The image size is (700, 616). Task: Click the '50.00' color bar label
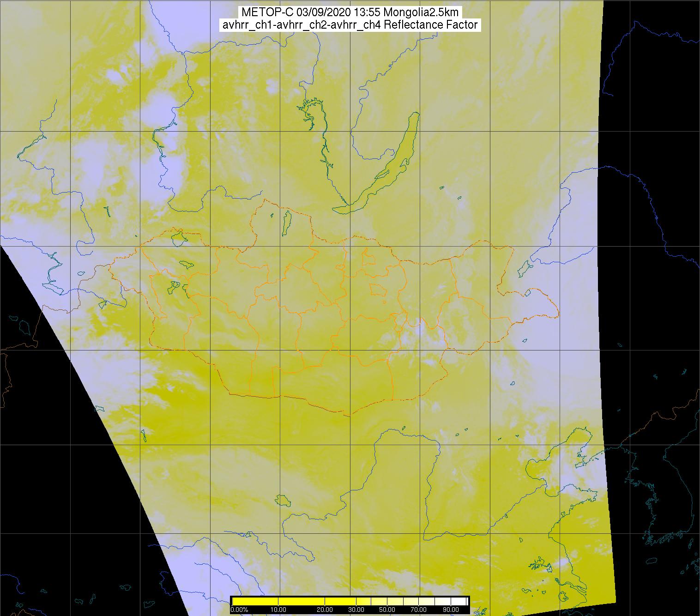pos(387,610)
